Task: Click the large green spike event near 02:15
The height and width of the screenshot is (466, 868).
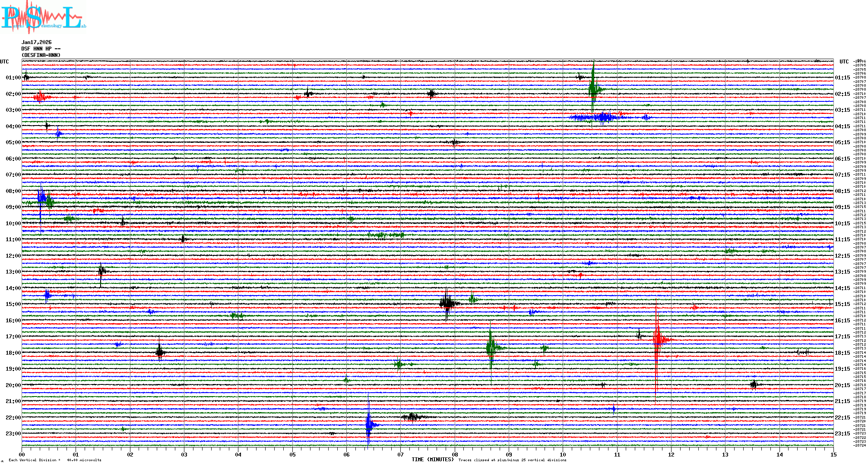Action: (x=593, y=89)
